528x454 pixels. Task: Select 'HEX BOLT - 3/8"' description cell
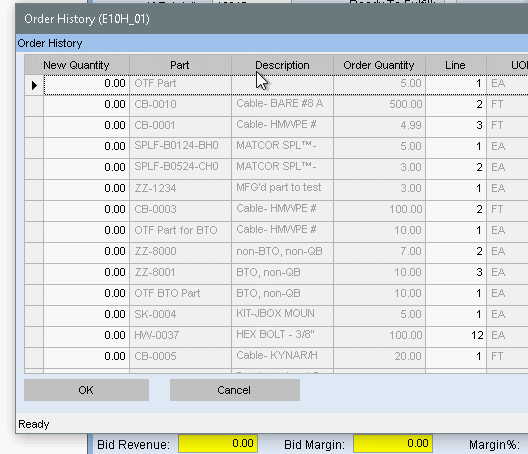click(x=283, y=337)
